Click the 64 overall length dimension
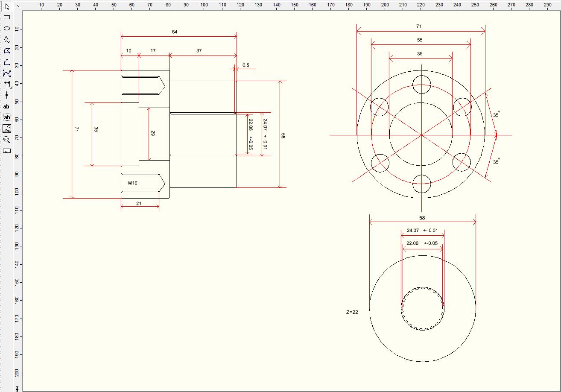Screen dimensions: 561x392 (x=174, y=32)
